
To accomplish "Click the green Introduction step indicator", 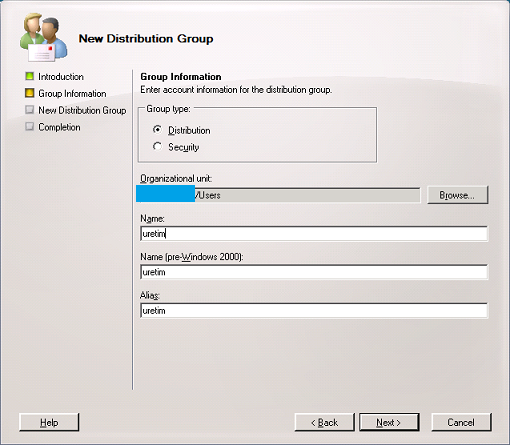I will point(30,76).
